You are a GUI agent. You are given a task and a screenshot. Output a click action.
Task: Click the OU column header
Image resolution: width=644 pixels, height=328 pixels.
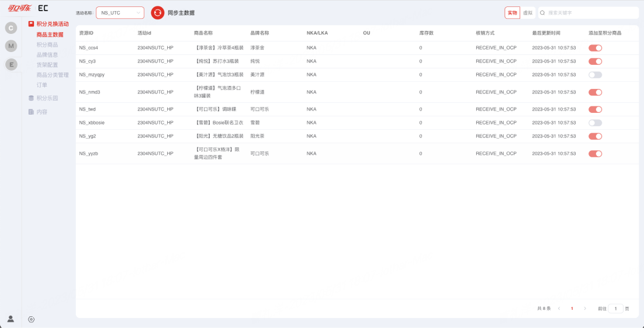[366, 33]
